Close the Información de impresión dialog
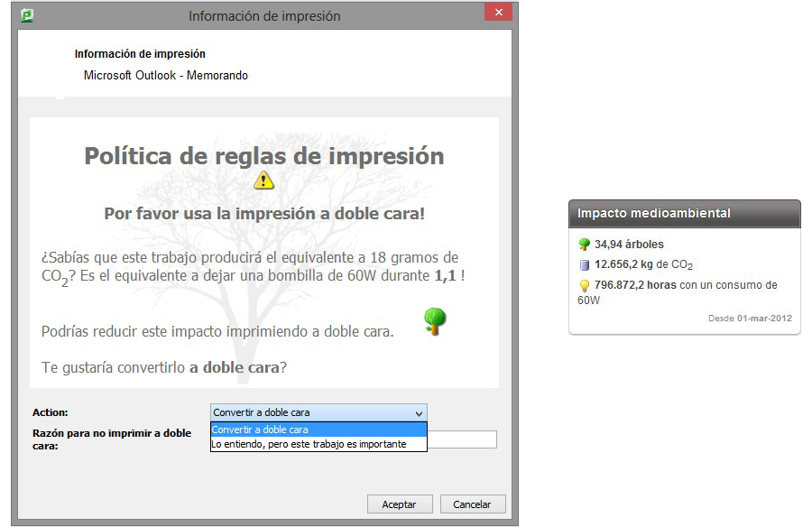Screen dimensions: 812x527 click(498, 14)
